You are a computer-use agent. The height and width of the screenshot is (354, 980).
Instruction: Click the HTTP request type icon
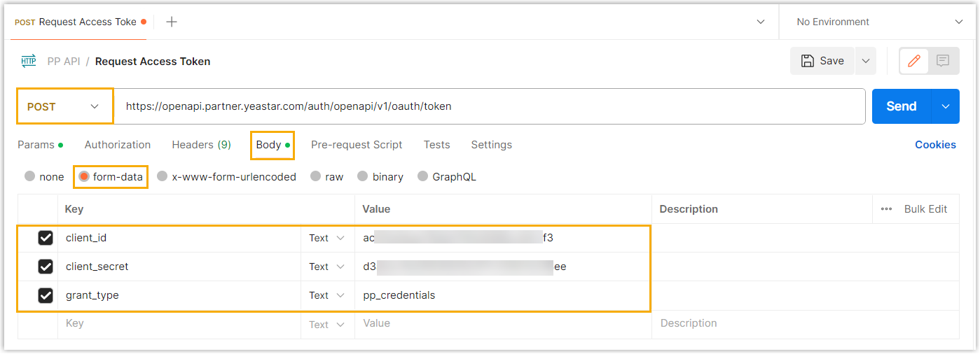click(x=29, y=61)
